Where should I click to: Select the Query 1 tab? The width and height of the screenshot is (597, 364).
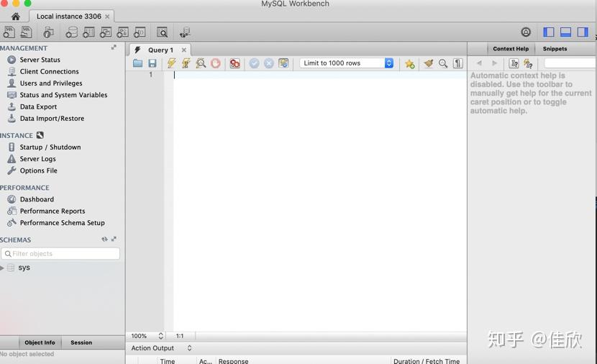[x=160, y=50]
